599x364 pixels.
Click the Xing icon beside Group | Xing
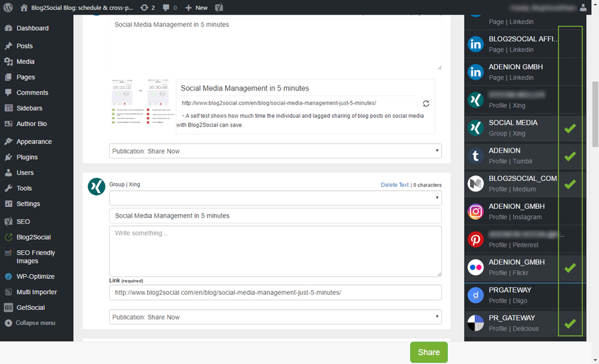point(97,187)
